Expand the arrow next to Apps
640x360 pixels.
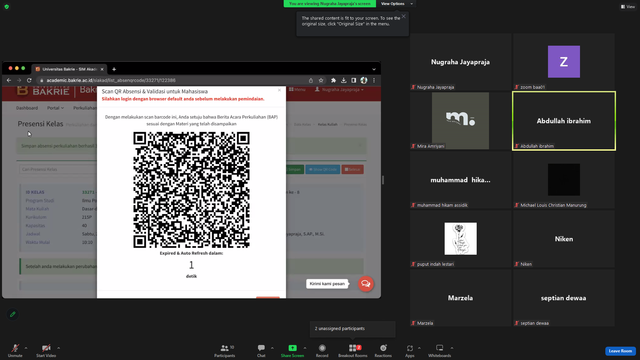(419, 348)
